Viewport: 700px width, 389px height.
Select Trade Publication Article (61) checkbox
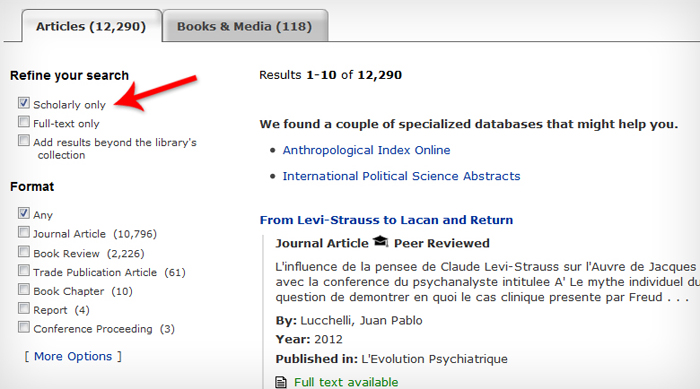pyautogui.click(x=24, y=271)
